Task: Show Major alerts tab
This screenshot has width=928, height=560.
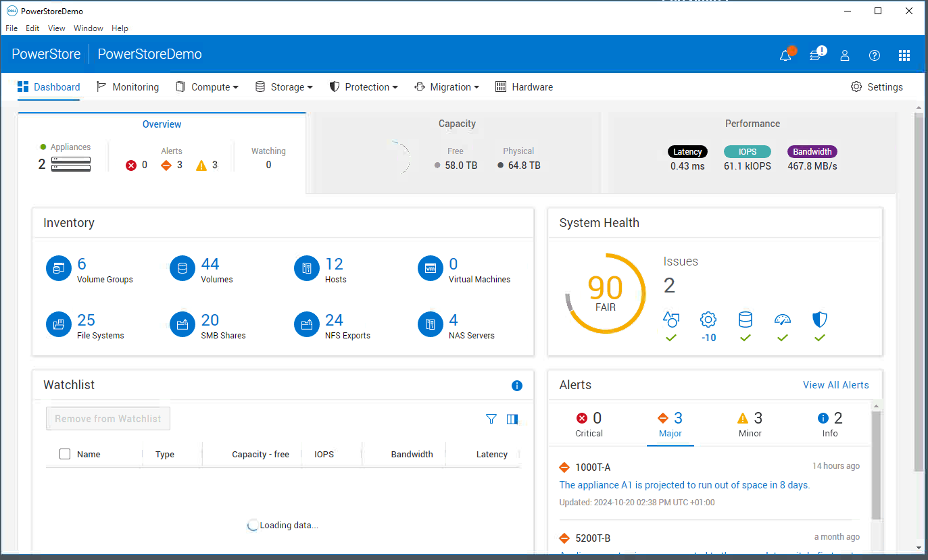Action: tap(670, 424)
